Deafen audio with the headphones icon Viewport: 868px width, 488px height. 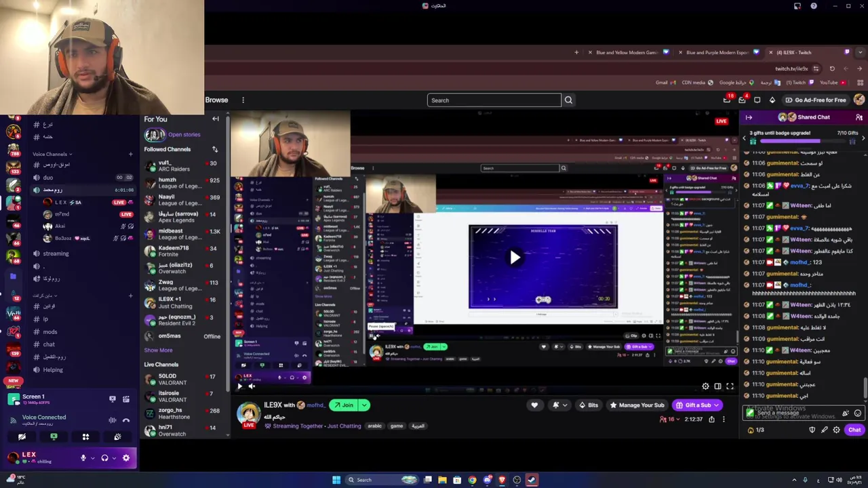pyautogui.click(x=104, y=458)
